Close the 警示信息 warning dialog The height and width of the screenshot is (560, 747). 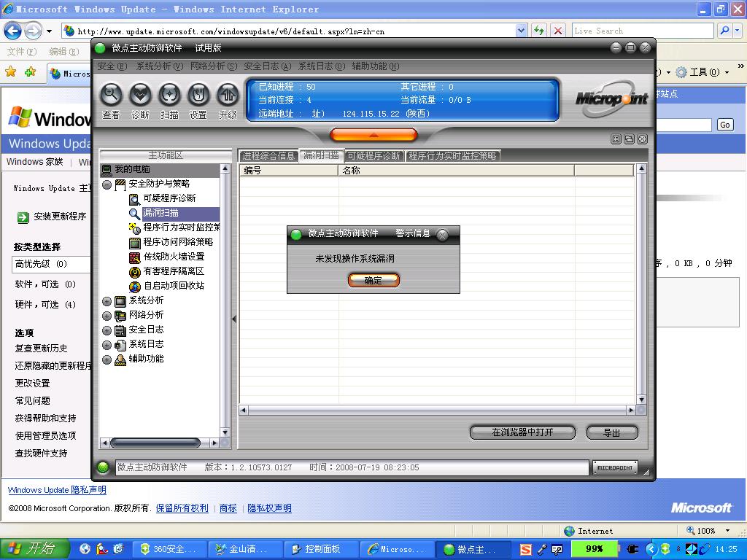[x=443, y=234]
